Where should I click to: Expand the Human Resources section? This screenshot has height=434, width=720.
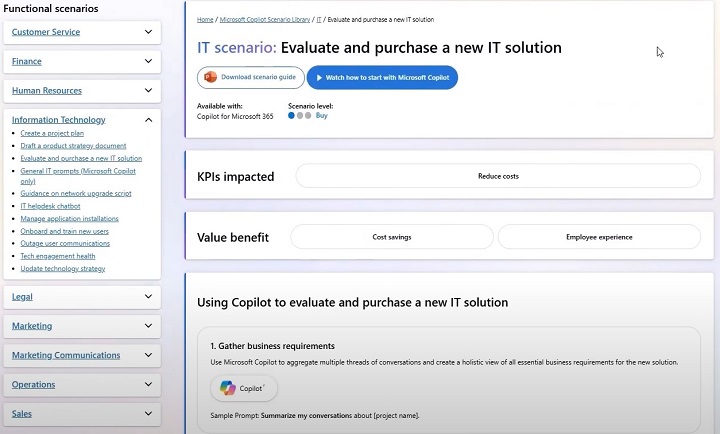(148, 91)
